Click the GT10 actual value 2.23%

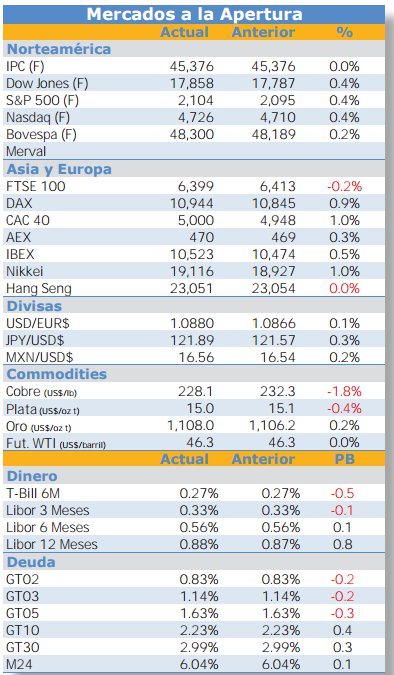tap(199, 630)
